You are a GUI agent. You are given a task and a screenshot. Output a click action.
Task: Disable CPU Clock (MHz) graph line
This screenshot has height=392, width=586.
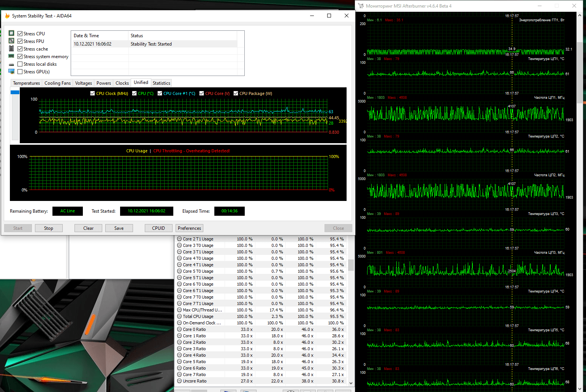click(x=93, y=93)
